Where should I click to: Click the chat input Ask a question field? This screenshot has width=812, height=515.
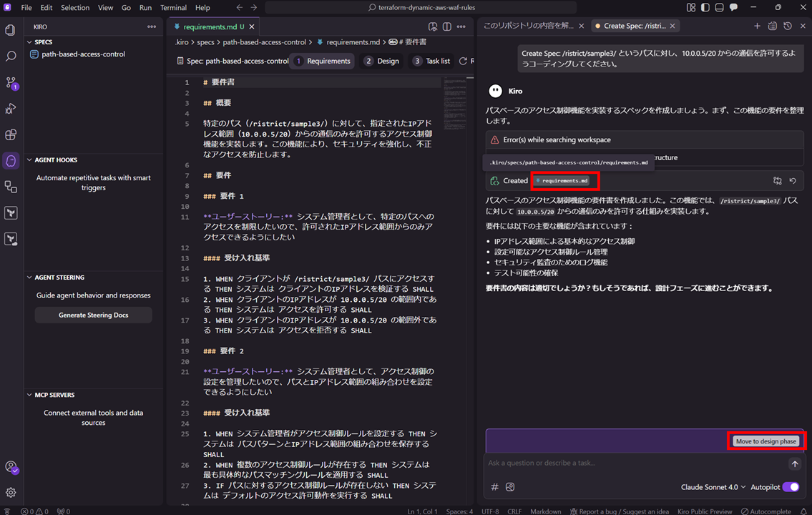click(637, 463)
